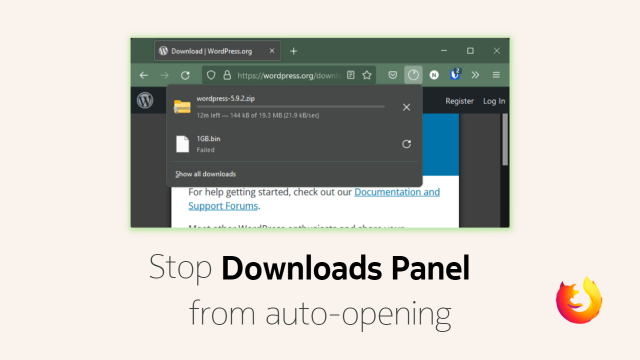Open the Bitwarden extension with badge 2
The height and width of the screenshot is (360, 640).
tap(455, 74)
